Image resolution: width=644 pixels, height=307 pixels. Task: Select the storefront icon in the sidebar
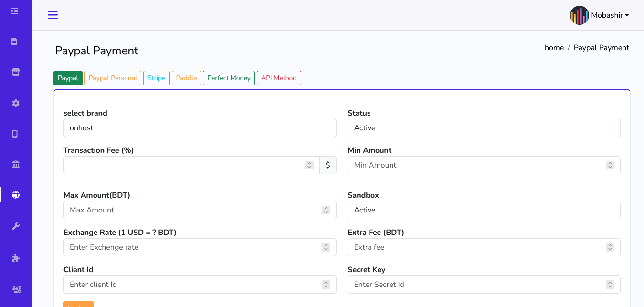coord(16,72)
